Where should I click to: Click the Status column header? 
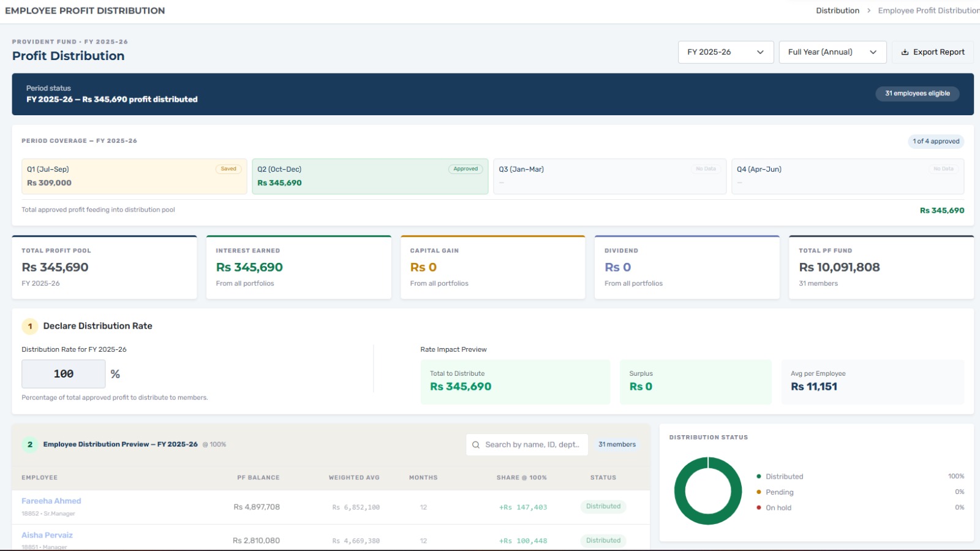(603, 477)
